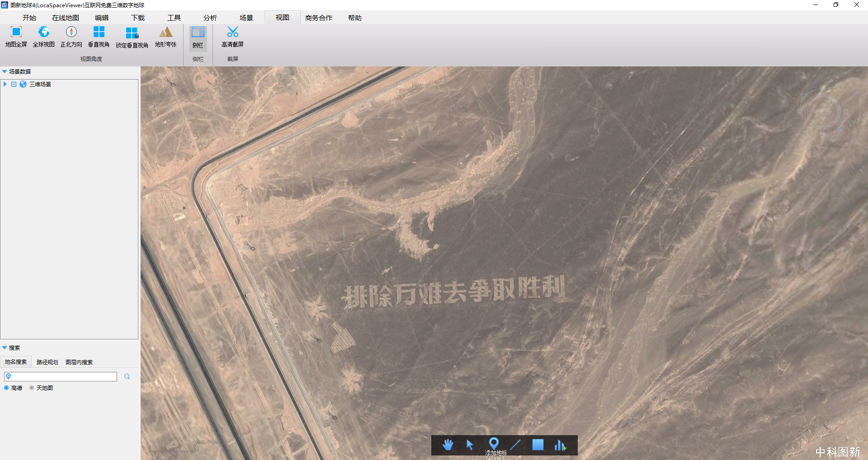This screenshot has height=460, width=868.
Task: Activate 垂直视角 view
Action: pos(99,37)
